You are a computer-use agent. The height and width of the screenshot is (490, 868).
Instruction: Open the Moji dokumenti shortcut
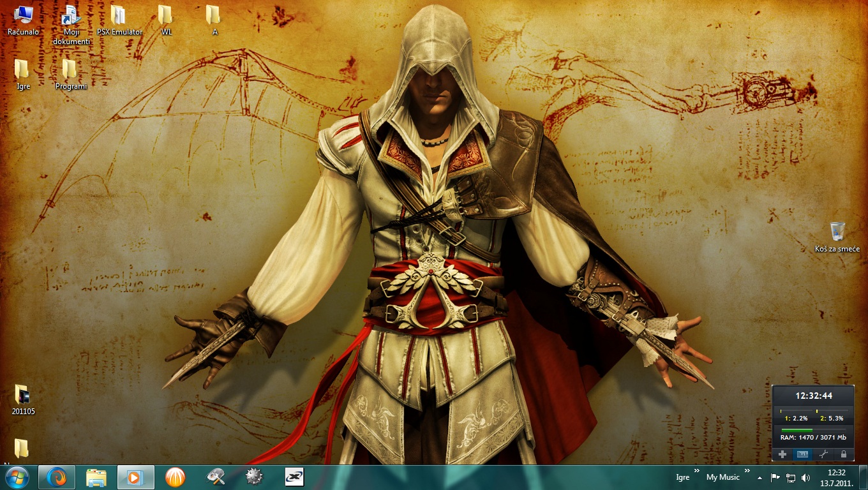(71, 25)
